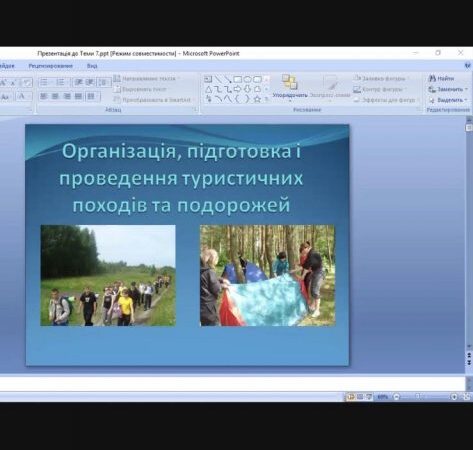
Task: Select the straight line shape
Action: tap(218, 79)
